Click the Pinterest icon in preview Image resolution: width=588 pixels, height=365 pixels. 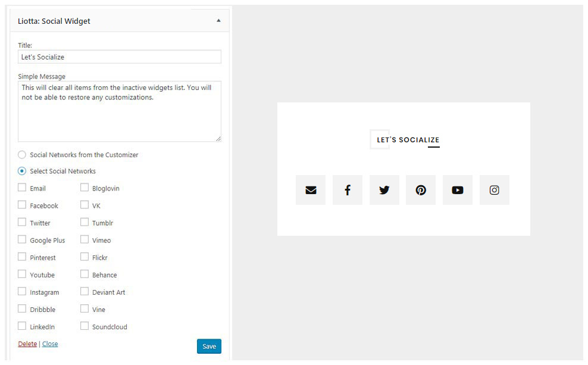click(x=421, y=190)
